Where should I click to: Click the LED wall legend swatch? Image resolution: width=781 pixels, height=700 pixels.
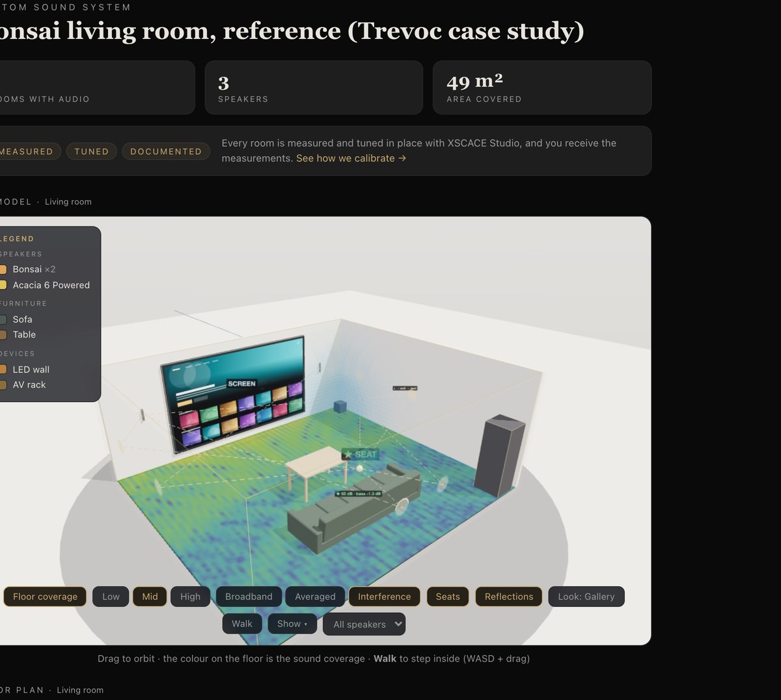click(3, 370)
